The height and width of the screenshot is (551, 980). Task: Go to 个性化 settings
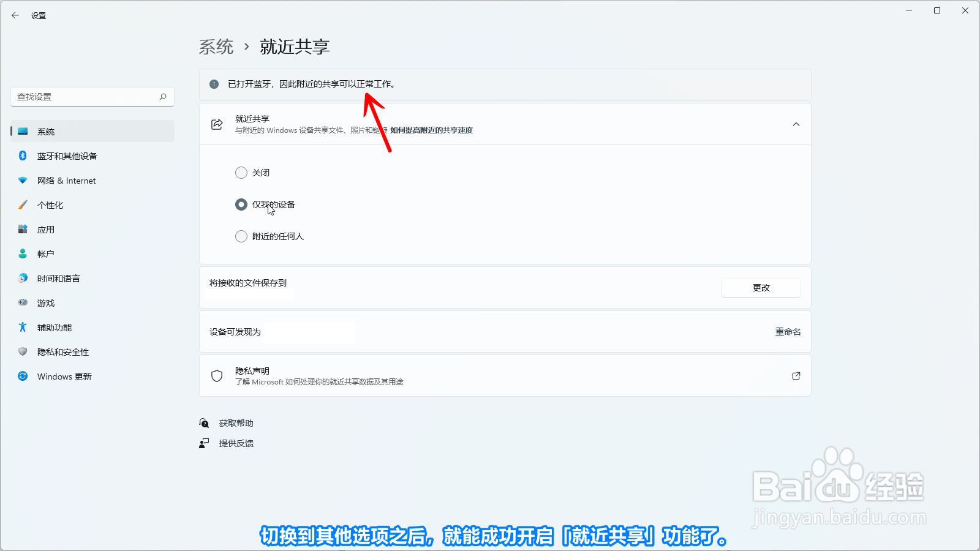click(x=92, y=204)
